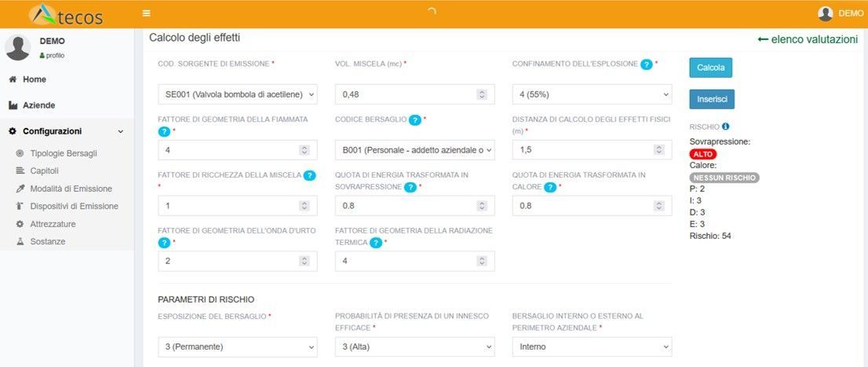Screen dimensions: 868x367
Task: Open the Confinamento dell'esplosione 4 (55%) dropdown
Action: tap(592, 94)
